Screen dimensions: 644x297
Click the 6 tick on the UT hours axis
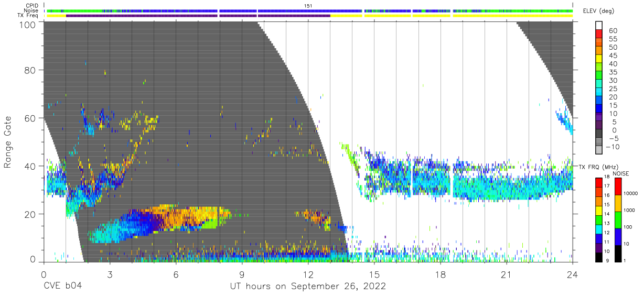[176, 274]
